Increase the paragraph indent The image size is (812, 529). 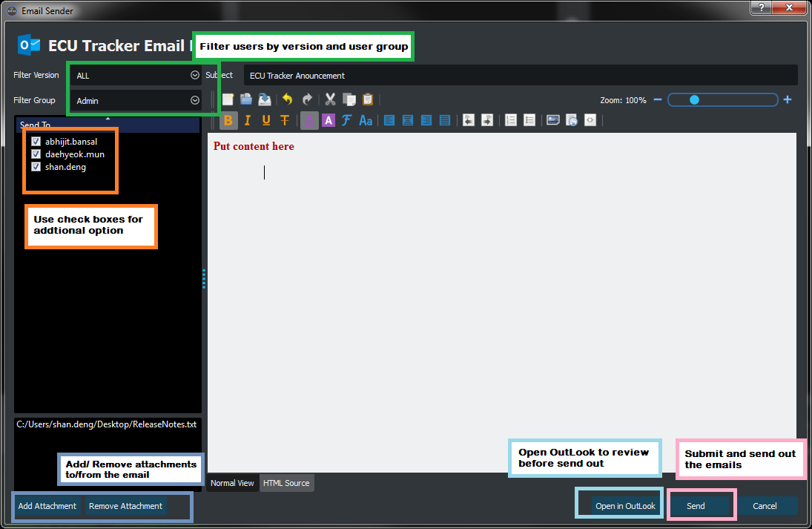pyautogui.click(x=487, y=120)
